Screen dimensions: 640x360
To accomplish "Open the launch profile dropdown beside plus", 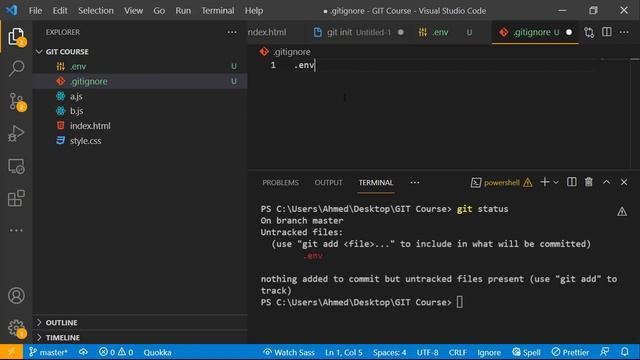I will click(x=556, y=182).
